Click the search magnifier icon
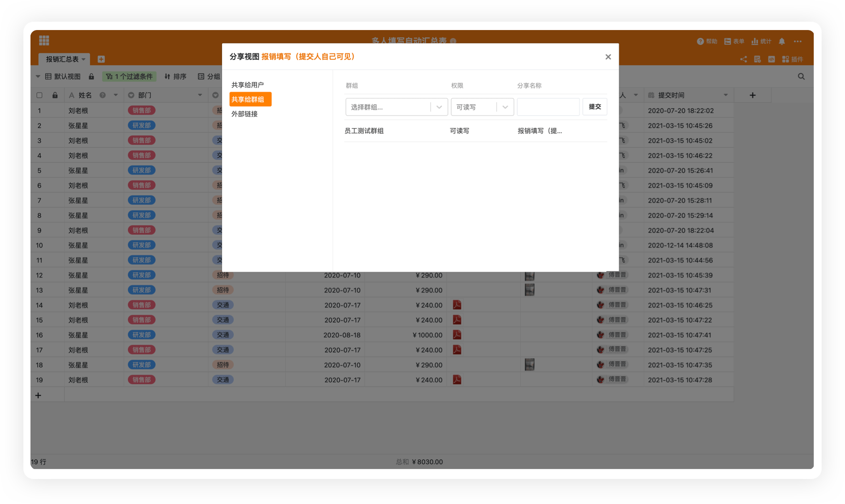 pyautogui.click(x=801, y=76)
